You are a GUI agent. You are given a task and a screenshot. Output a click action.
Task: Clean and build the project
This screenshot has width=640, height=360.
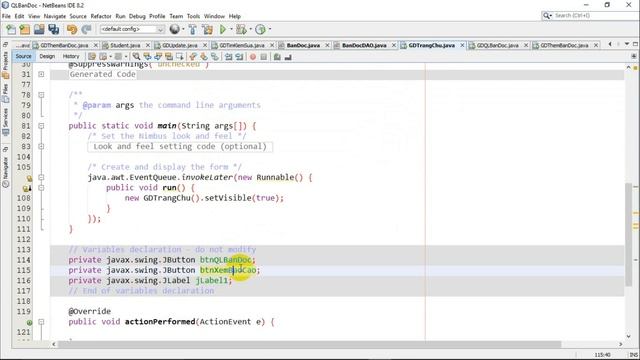[x=207, y=29]
